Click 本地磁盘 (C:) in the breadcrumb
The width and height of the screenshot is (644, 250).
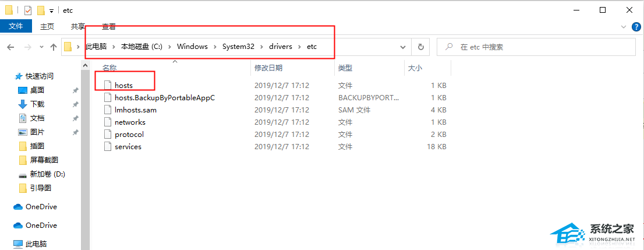click(x=141, y=47)
